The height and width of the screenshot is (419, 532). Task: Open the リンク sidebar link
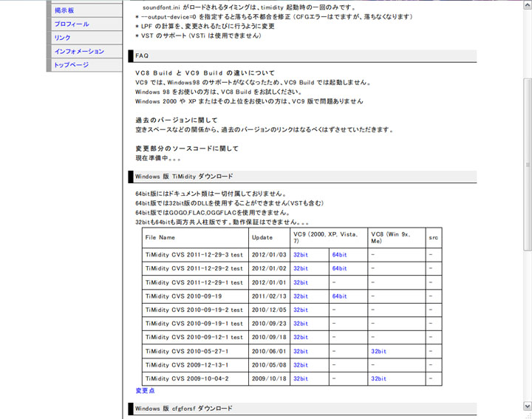tap(62, 38)
